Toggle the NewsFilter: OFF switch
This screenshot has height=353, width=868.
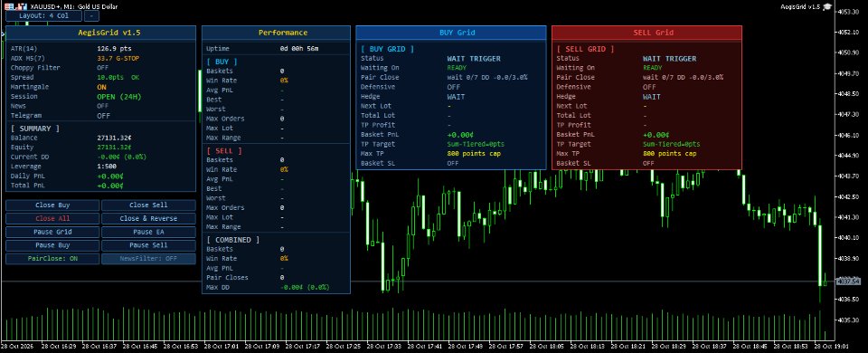tap(148, 259)
